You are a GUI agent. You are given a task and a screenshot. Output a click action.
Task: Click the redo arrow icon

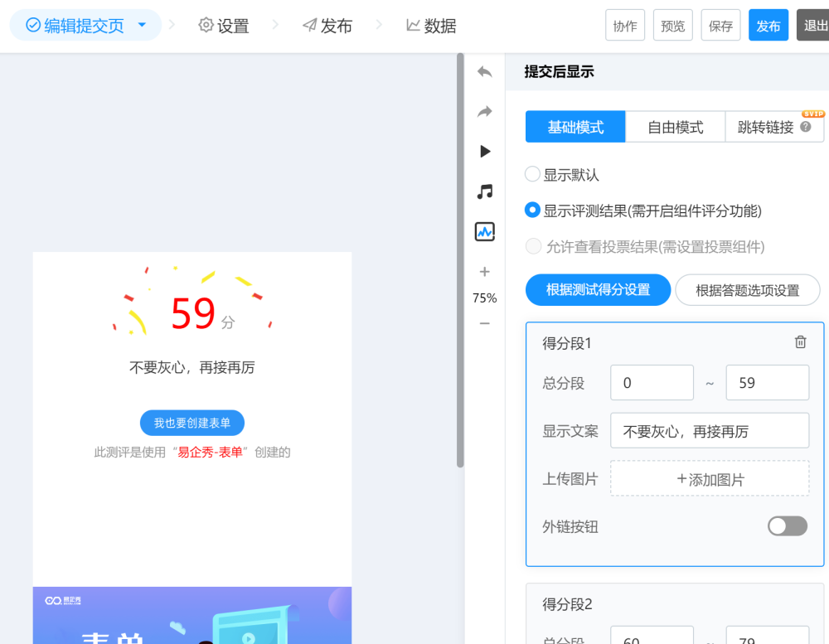pos(485,112)
